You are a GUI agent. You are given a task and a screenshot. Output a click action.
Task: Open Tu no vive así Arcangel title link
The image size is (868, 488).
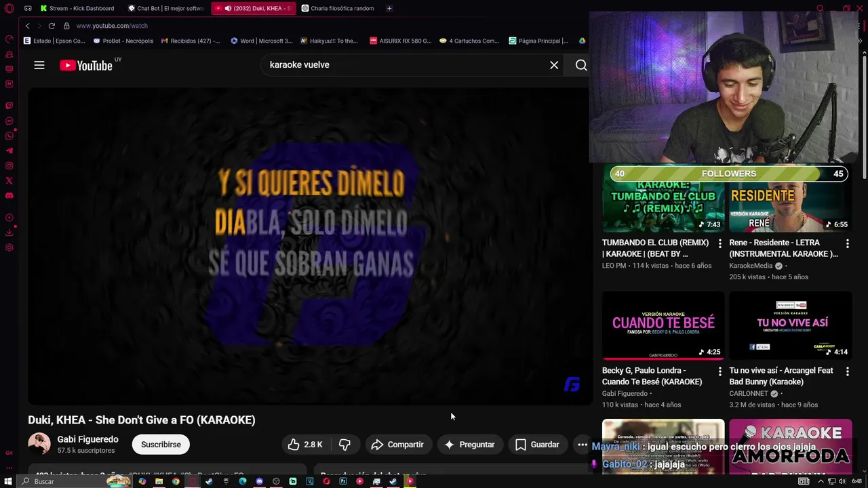pos(781,376)
